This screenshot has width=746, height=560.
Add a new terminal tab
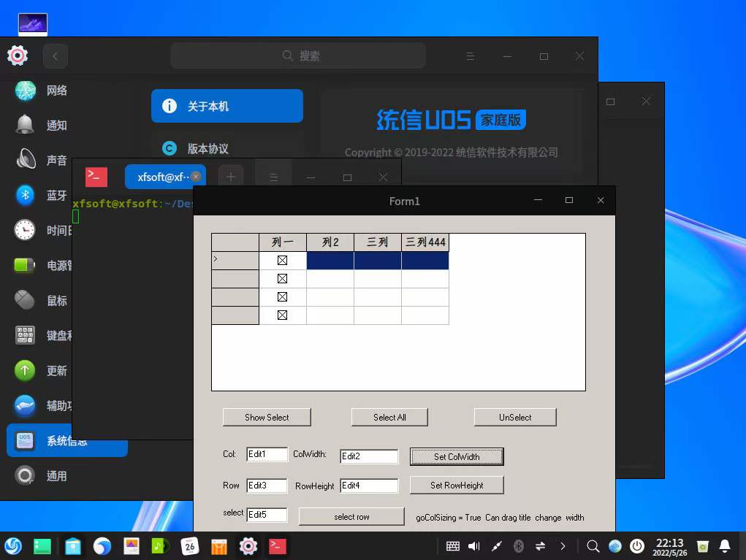231,177
